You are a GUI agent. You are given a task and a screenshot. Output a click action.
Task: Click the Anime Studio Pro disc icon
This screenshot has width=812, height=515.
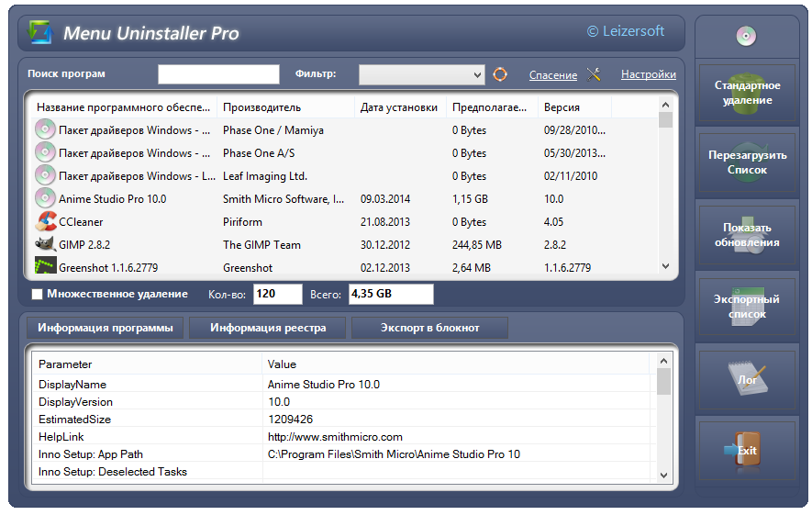tap(46, 198)
